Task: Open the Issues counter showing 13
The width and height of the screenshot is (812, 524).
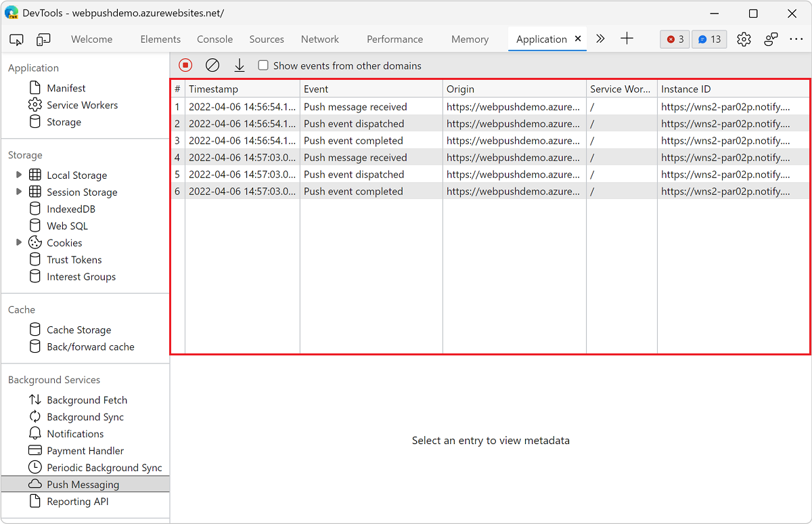Action: point(708,39)
